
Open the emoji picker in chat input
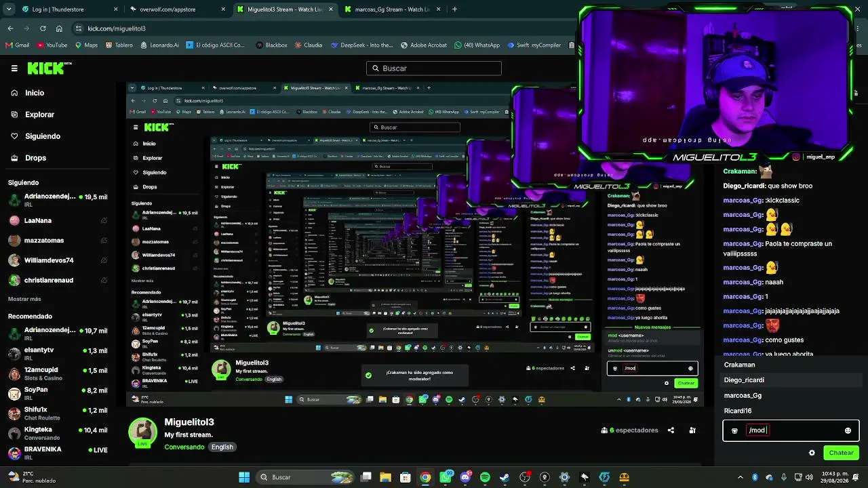(x=848, y=430)
